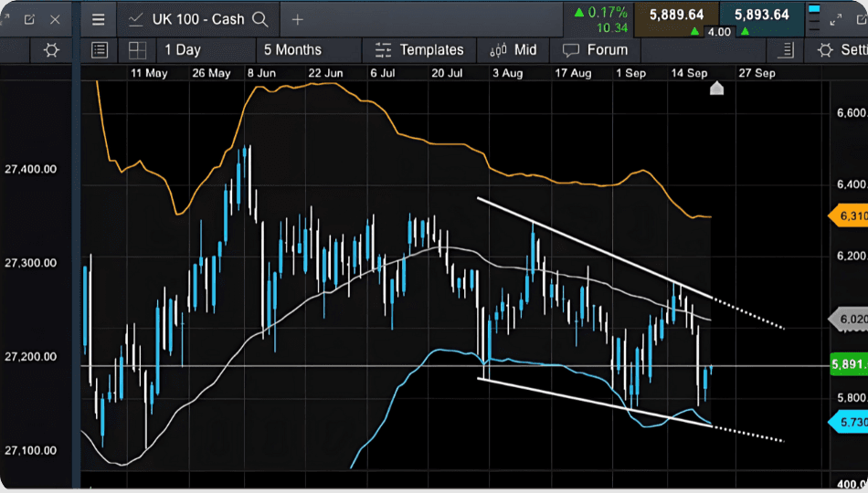This screenshot has height=493, width=868.
Task: Click the news list icon left of layout
Action: tap(100, 50)
